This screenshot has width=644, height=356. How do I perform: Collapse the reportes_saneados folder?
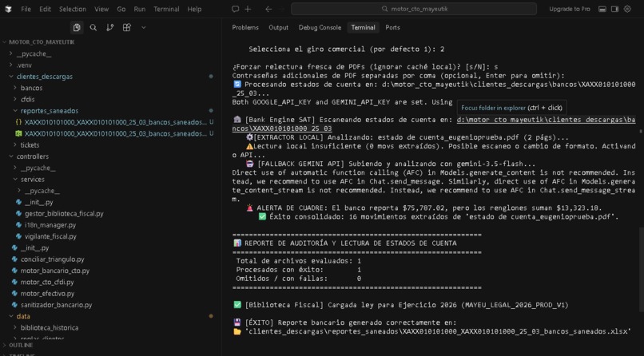pyautogui.click(x=50, y=111)
